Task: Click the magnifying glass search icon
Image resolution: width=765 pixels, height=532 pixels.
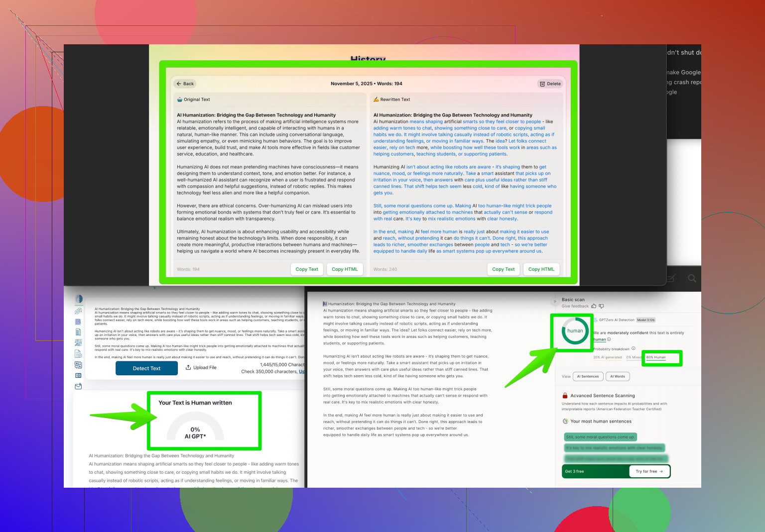Action: (x=692, y=278)
